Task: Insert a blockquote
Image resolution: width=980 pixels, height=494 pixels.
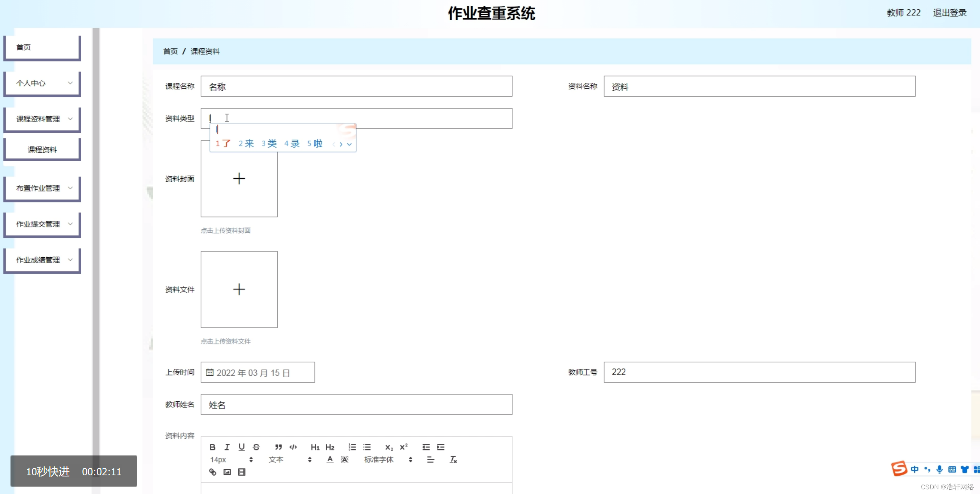Action: (278, 447)
